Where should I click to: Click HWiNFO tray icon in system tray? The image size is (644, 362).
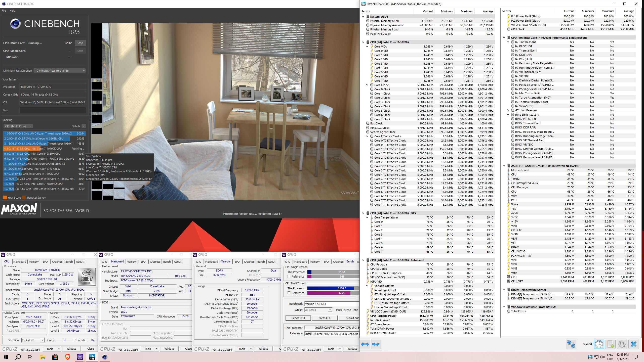[590, 357]
